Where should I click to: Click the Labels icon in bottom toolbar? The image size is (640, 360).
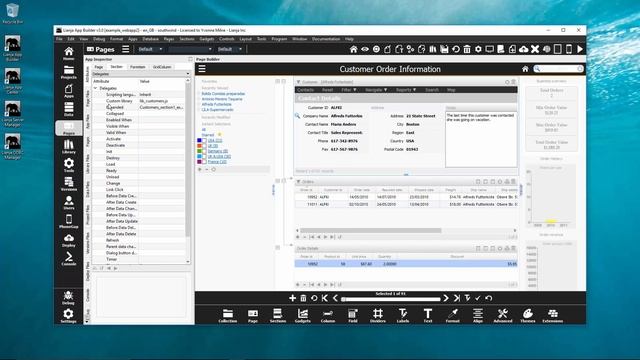tap(403, 316)
